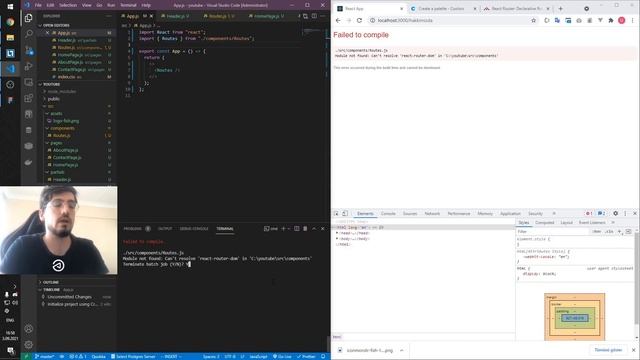Click the Chrome address bar

tap(449, 20)
